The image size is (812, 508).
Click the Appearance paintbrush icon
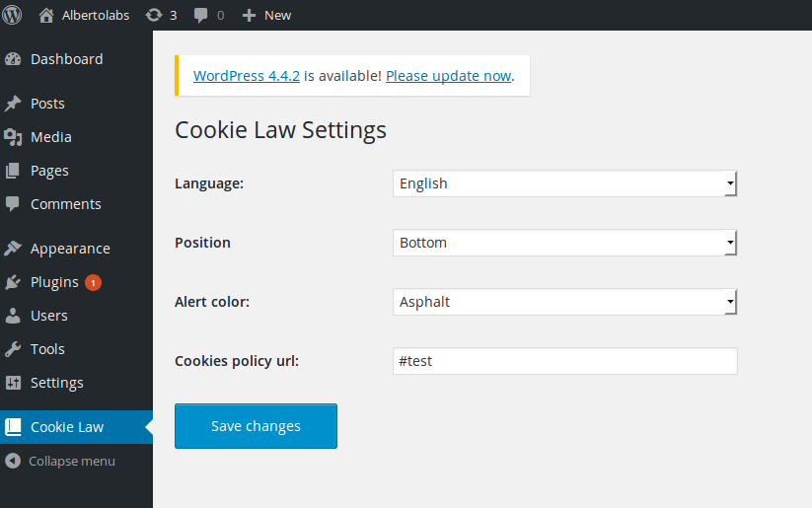pyautogui.click(x=13, y=249)
